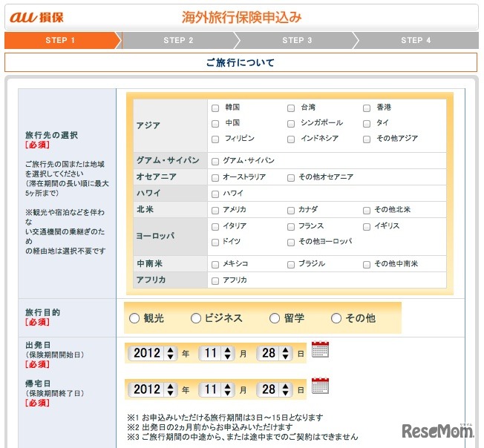Click the 海外旅行保険申込み page title

pyautogui.click(x=241, y=17)
